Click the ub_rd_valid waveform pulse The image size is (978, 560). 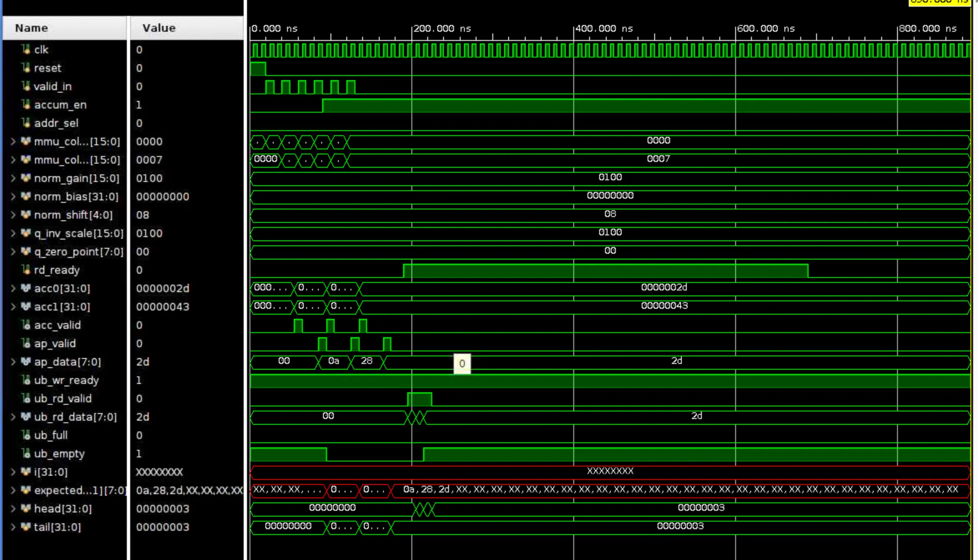click(419, 399)
